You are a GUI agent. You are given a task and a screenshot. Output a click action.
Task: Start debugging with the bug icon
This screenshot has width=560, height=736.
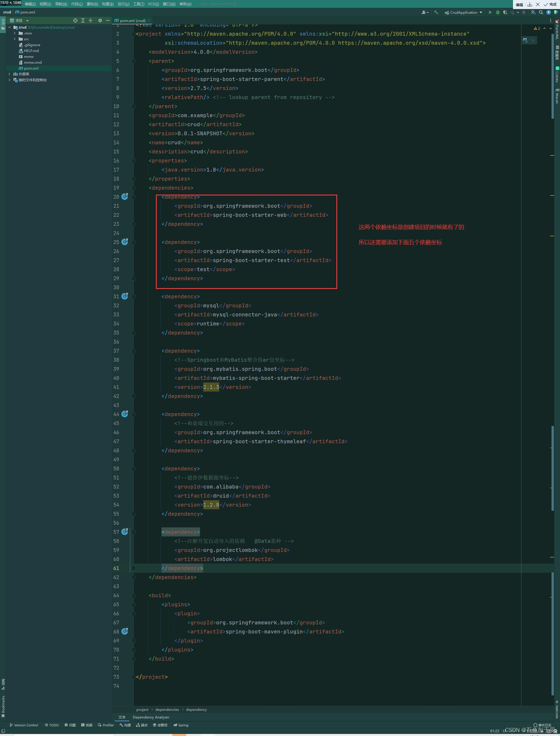coord(498,12)
